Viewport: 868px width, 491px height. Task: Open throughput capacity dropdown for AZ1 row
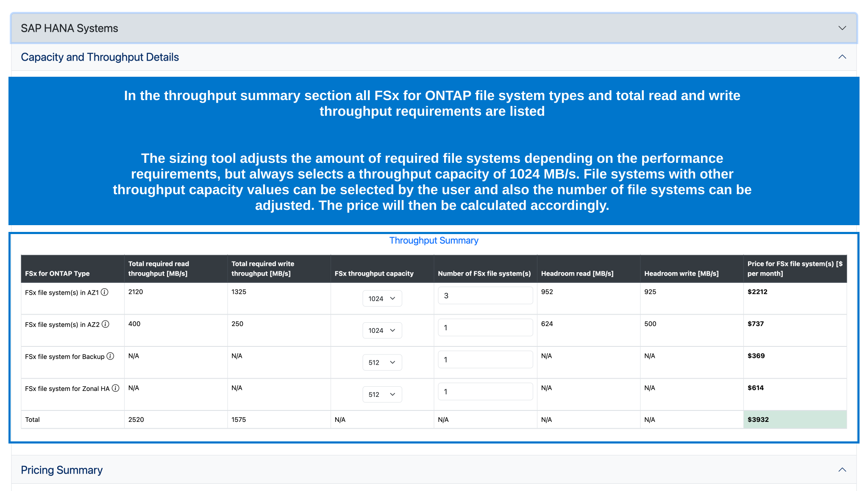pyautogui.click(x=382, y=299)
